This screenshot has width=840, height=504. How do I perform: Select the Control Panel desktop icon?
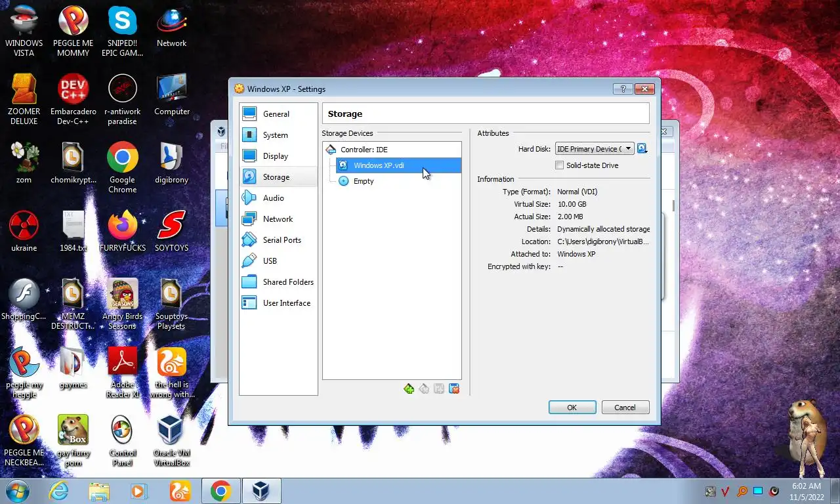[123, 441]
